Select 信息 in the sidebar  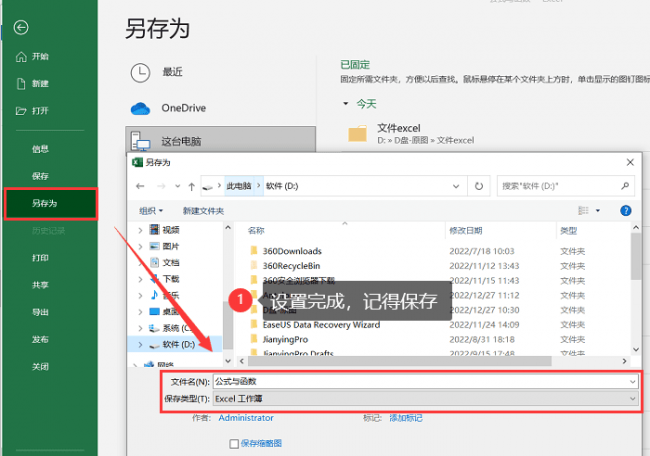coord(40,149)
